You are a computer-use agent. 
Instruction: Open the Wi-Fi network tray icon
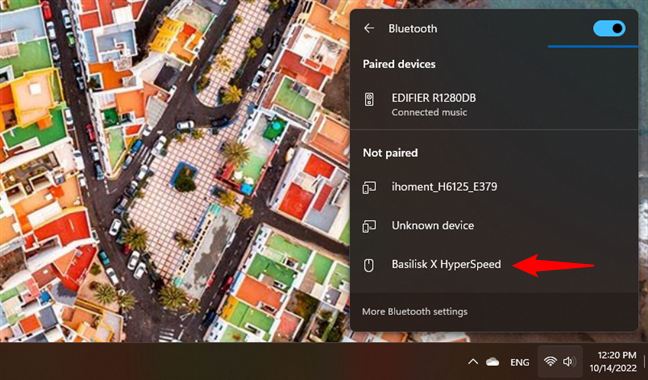(x=550, y=362)
